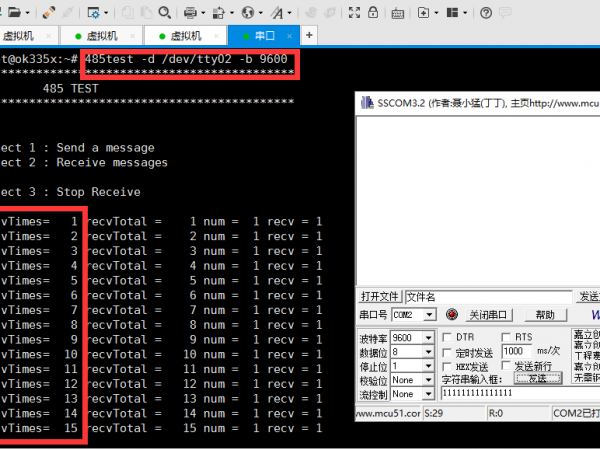This screenshot has width=600, height=450.
Task: Open the Help question mark icon
Action: point(486,13)
